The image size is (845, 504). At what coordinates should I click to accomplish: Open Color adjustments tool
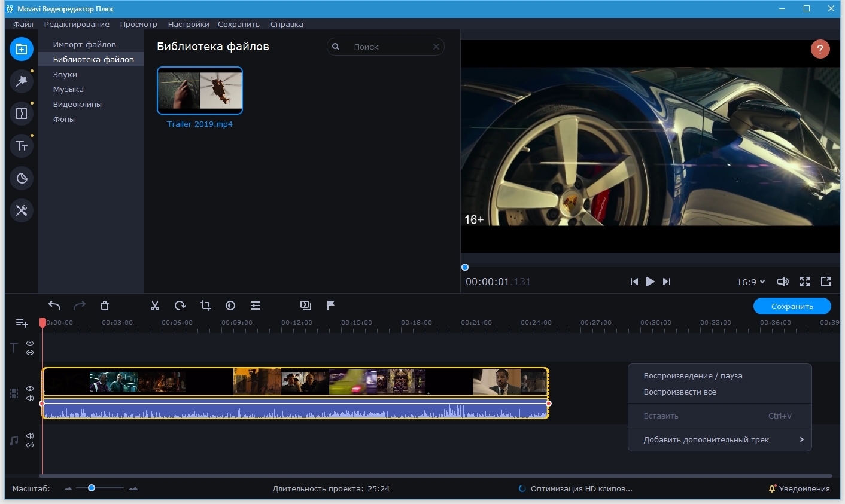coord(230,306)
